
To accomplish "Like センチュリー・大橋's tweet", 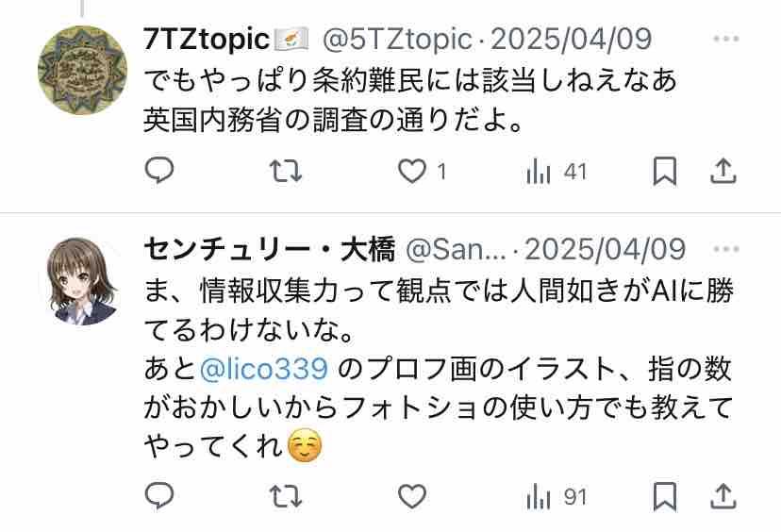I will tap(412, 496).
